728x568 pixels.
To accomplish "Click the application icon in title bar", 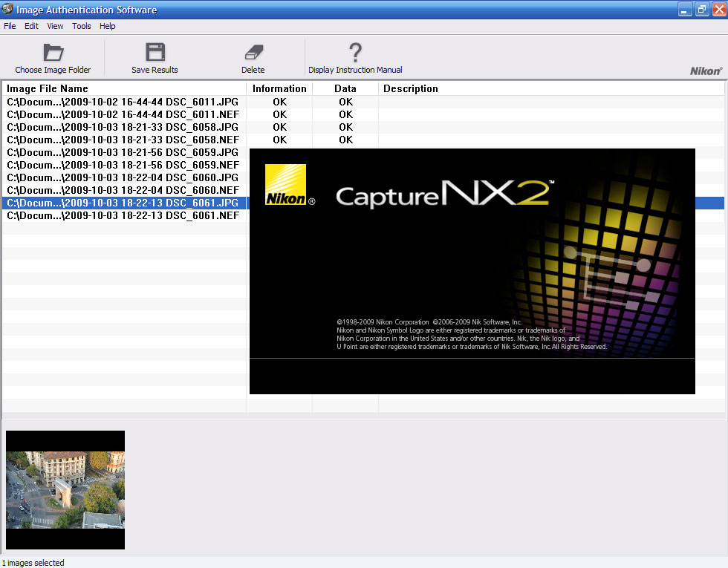I will (7, 9).
